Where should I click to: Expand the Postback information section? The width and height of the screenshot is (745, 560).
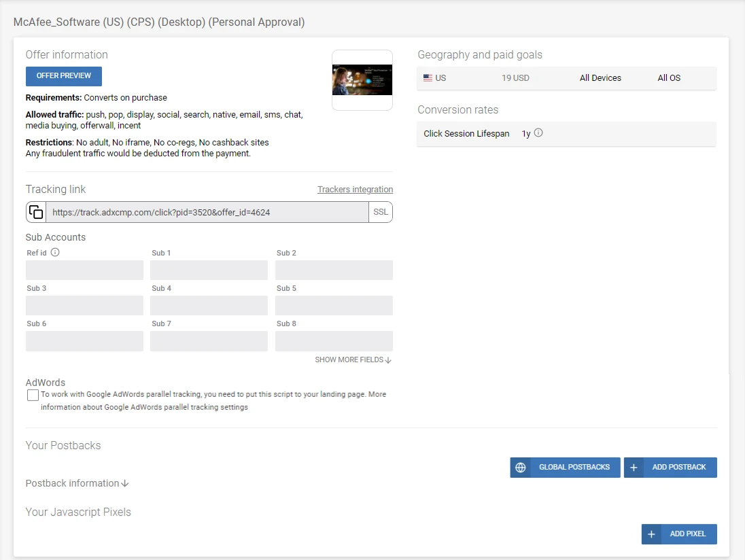77,483
